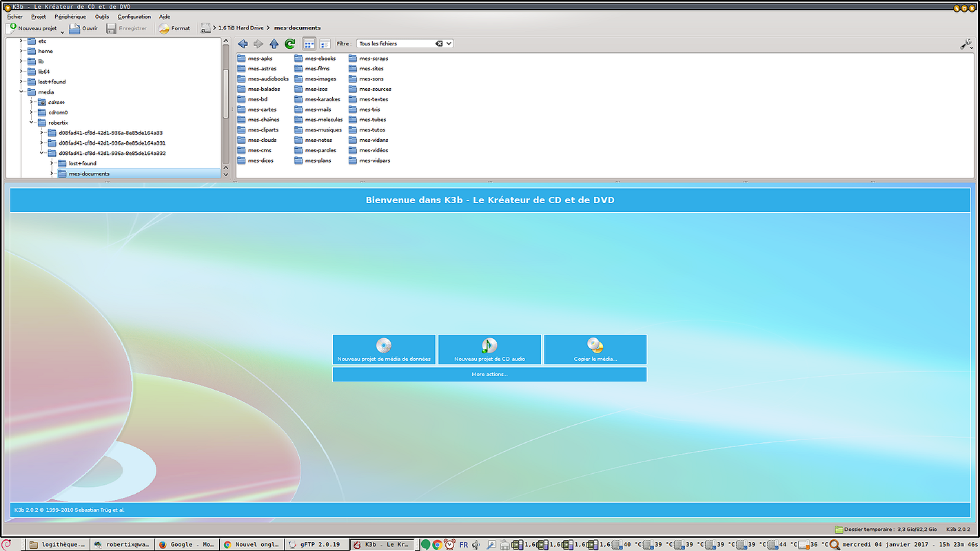
Task: Reload the folder with green refresh icon
Action: coord(290,43)
